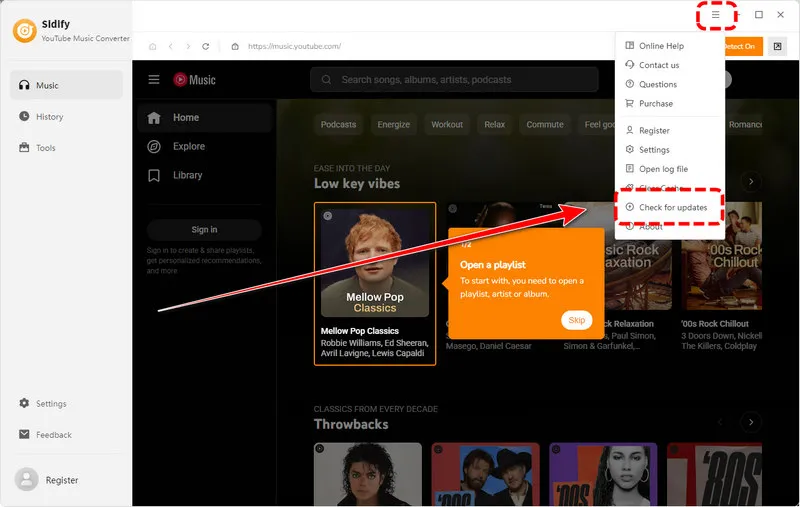Go forward with the browser forward arrow
The height and width of the screenshot is (507, 800).
tap(188, 46)
